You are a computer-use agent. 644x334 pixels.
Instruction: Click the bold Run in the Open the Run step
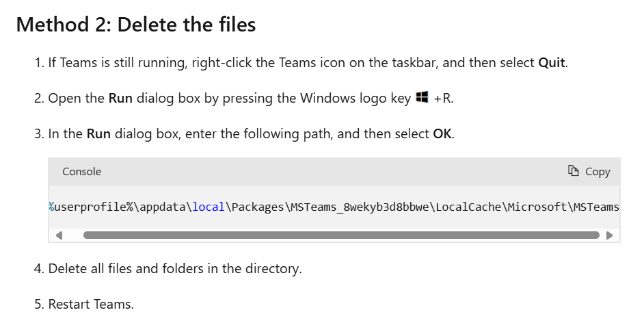(120, 99)
